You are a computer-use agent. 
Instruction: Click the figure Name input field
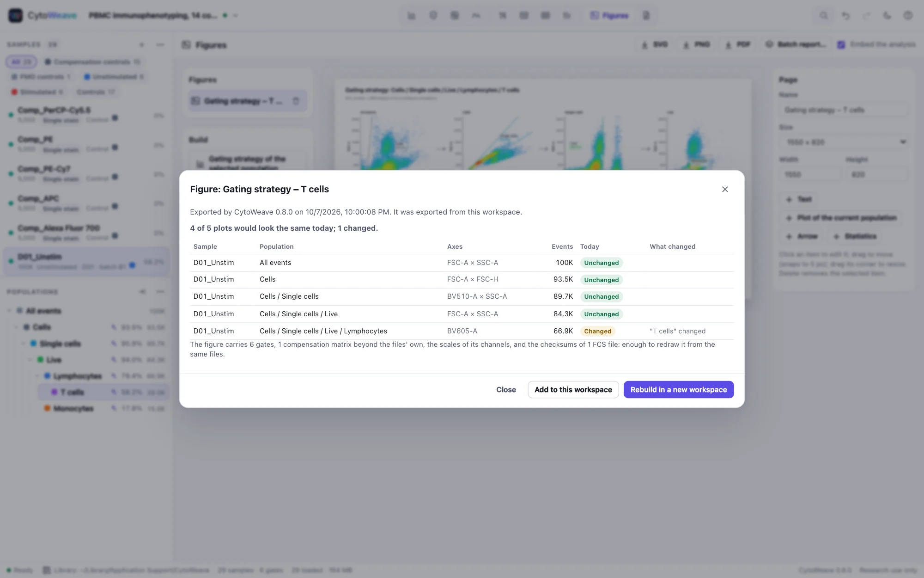tap(844, 110)
